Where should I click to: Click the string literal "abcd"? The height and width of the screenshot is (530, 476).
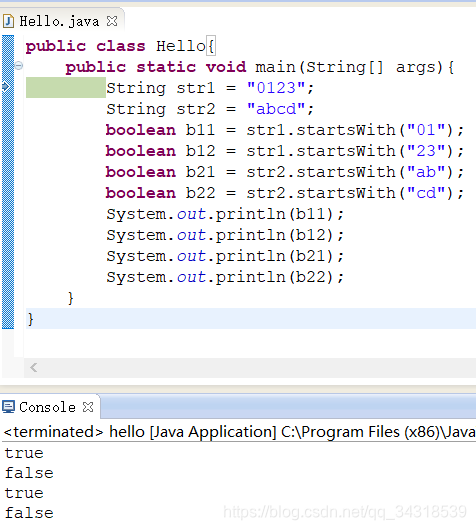pos(276,109)
